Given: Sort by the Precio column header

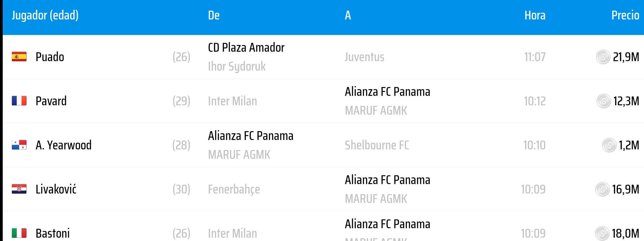Looking at the screenshot, I should [625, 15].
